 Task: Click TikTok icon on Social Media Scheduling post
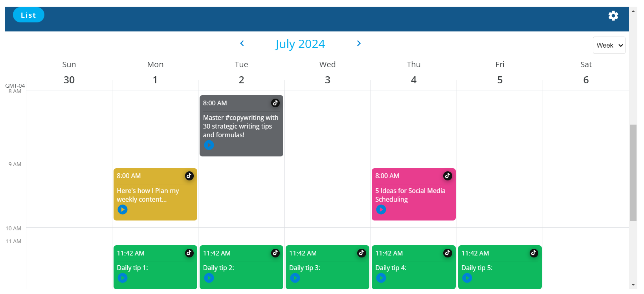(448, 176)
